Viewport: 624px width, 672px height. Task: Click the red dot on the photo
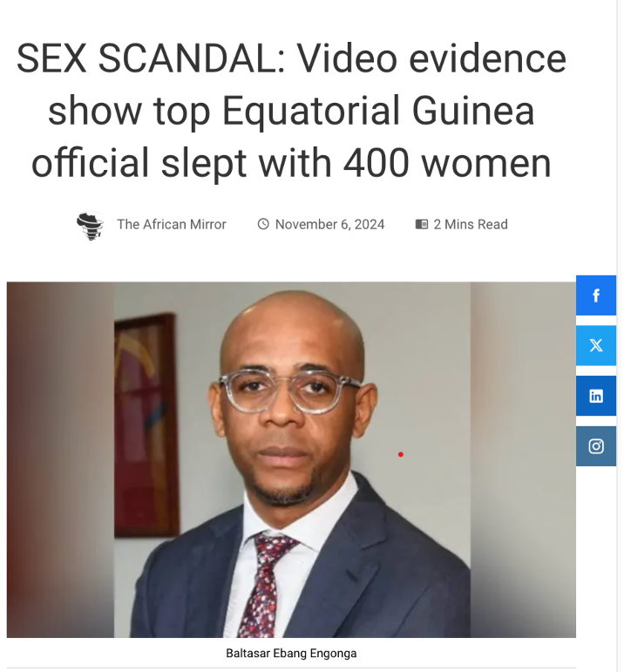[401, 454]
